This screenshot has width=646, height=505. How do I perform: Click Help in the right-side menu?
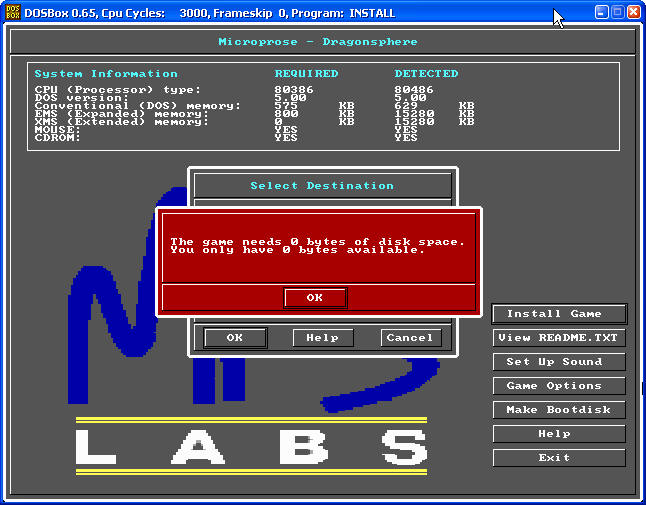pyautogui.click(x=559, y=434)
